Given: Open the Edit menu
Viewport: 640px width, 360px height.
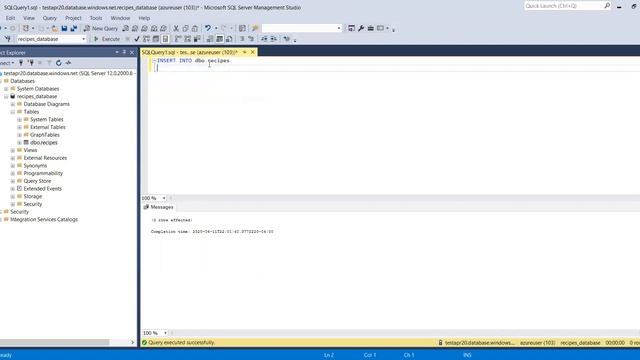Looking at the screenshot, I should click(x=10, y=18).
